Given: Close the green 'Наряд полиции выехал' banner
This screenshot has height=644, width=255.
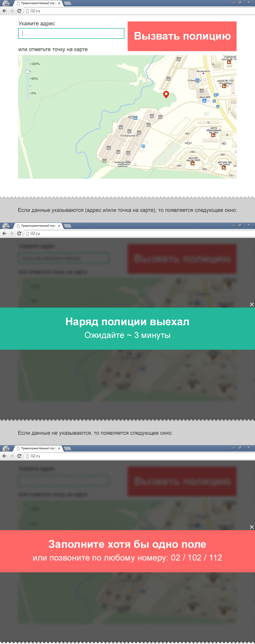Looking at the screenshot, I should [x=252, y=304].
